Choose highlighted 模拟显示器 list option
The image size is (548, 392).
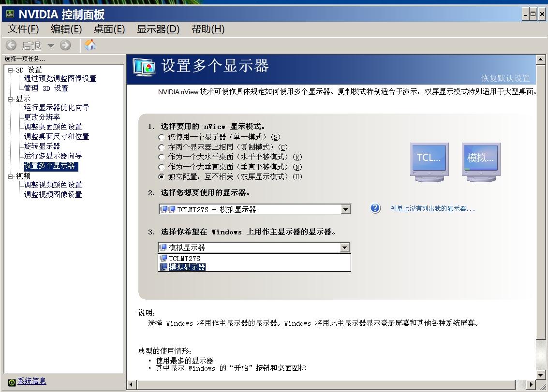[254, 267]
